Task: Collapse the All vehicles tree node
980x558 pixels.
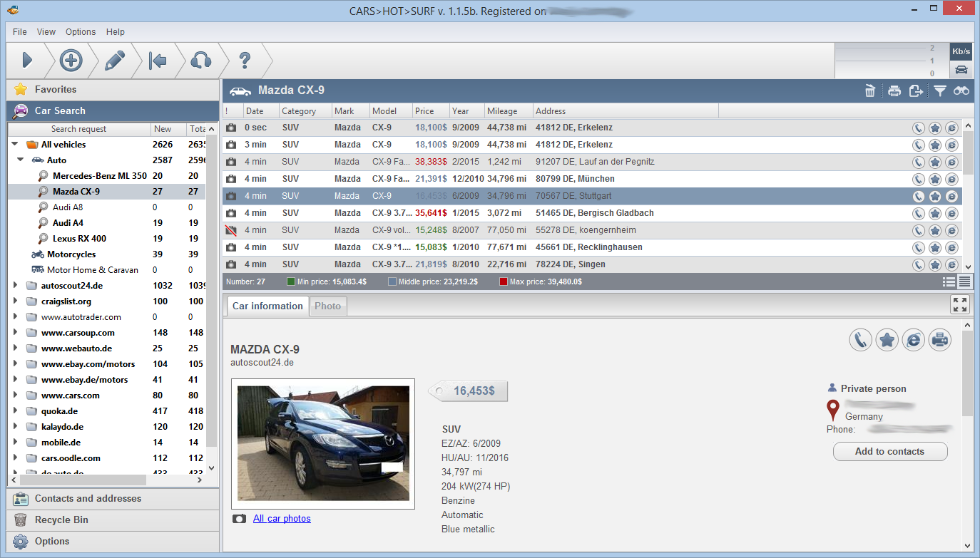Action: pyautogui.click(x=15, y=145)
